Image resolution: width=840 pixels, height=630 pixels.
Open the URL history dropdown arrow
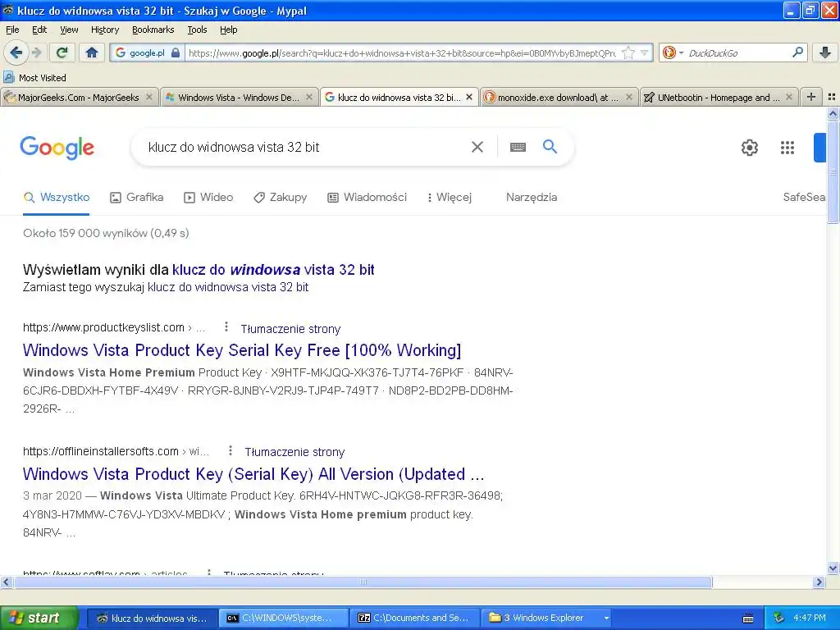tap(644, 52)
